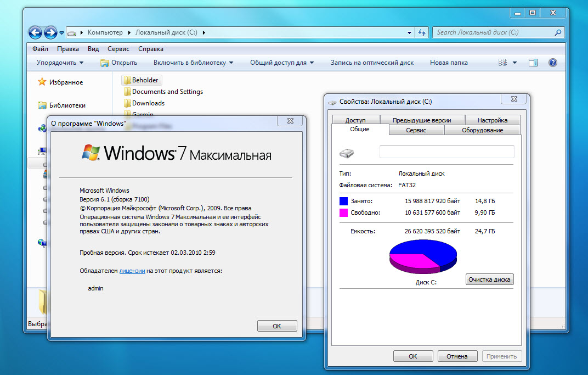Click the Search Локальный диск (C:) box
This screenshot has height=375, width=588.
click(494, 32)
